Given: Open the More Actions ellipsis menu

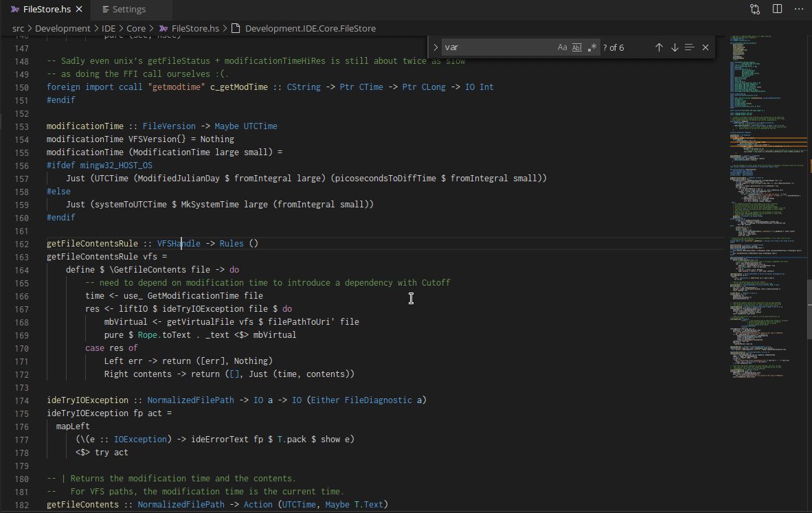Looking at the screenshot, I should pos(798,9).
